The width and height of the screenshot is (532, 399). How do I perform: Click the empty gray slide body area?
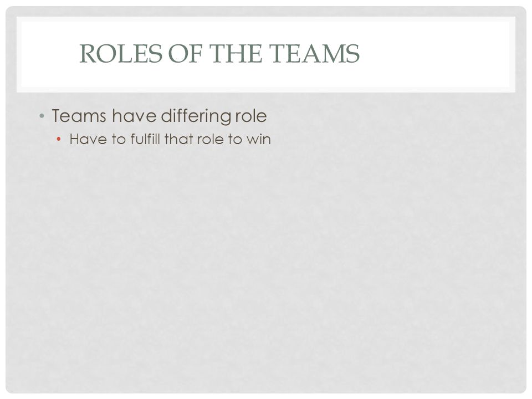click(266, 265)
